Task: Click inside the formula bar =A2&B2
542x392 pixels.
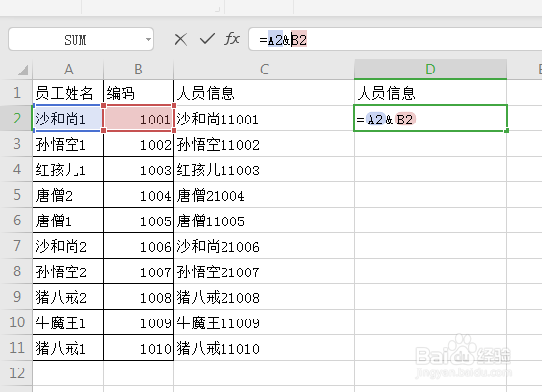Action: click(x=395, y=40)
